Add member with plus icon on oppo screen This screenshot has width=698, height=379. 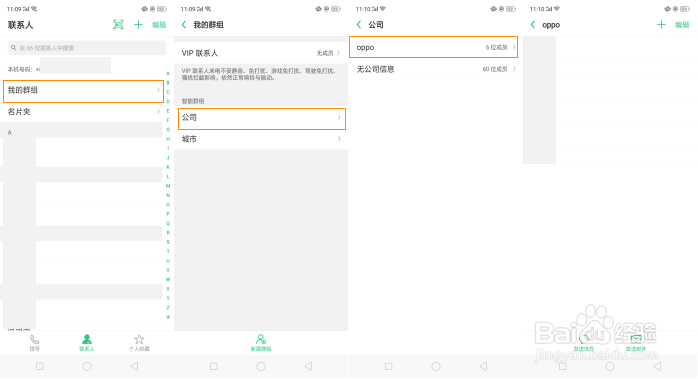tap(661, 25)
